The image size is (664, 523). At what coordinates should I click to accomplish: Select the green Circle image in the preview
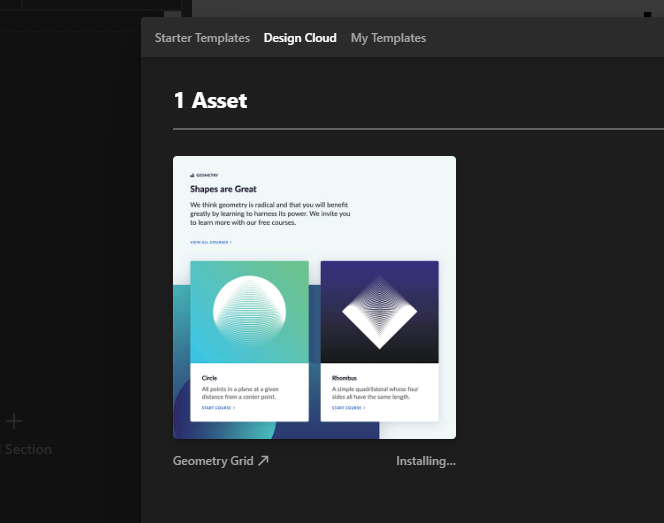tap(249, 312)
